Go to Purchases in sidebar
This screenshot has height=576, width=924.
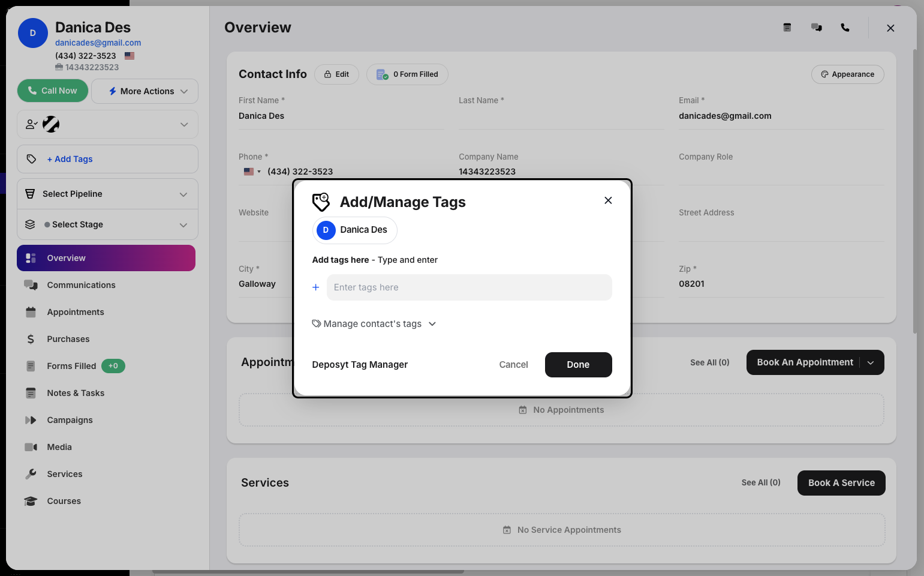tap(106, 339)
